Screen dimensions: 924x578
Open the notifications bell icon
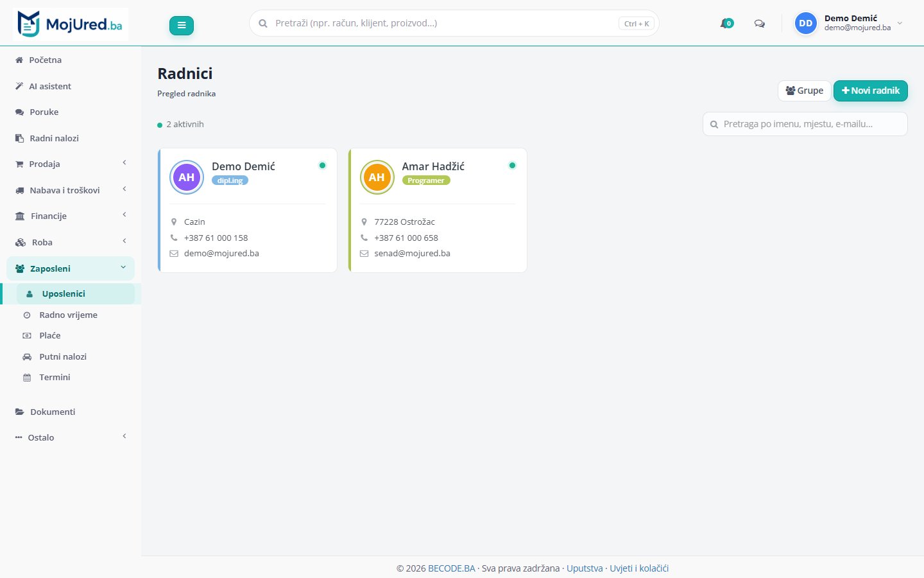pyautogui.click(x=726, y=24)
